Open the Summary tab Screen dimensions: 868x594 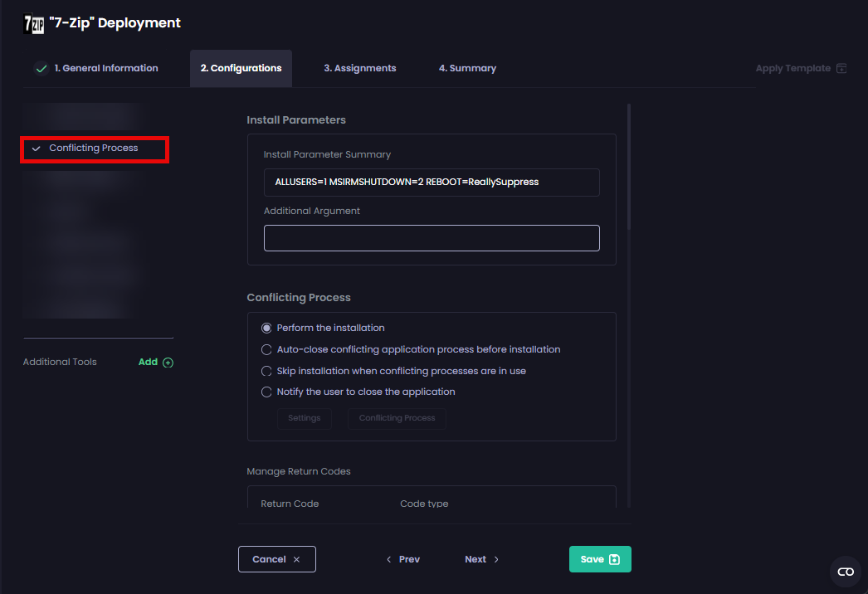click(x=467, y=68)
